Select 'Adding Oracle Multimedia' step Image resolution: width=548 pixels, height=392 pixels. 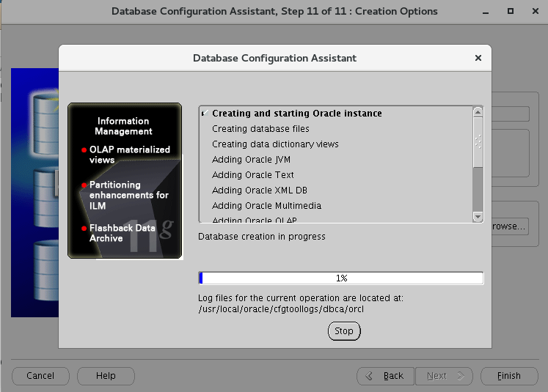[x=266, y=206]
